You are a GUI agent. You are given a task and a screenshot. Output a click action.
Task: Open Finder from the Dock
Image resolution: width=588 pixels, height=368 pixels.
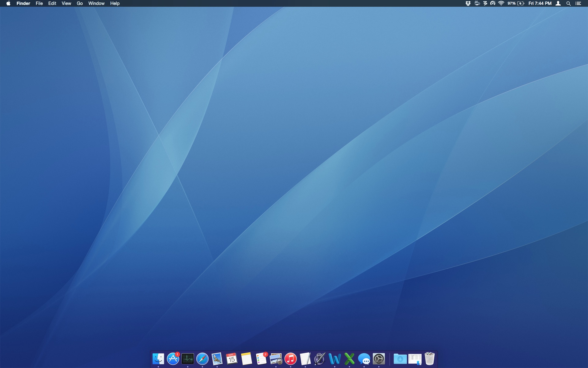coord(158,358)
